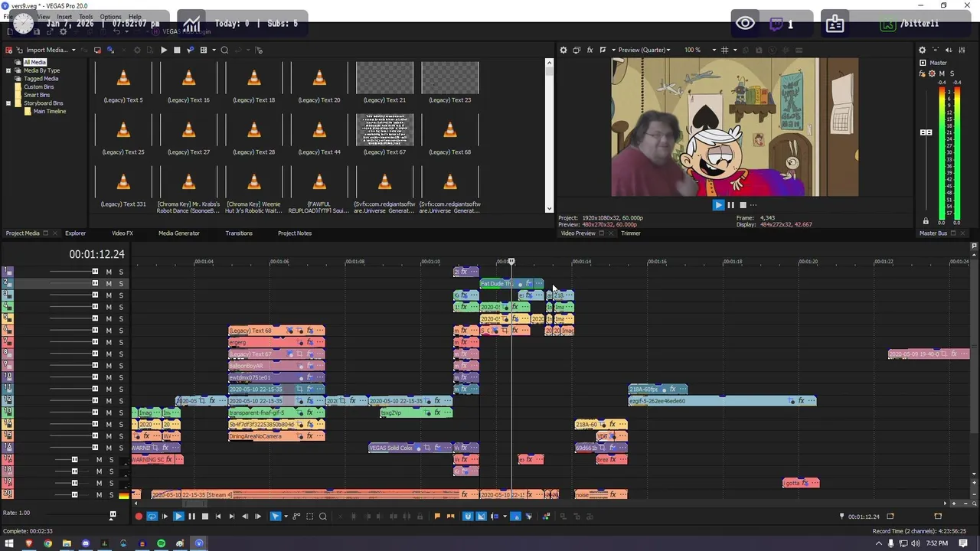Play from the video preview window

[x=718, y=205]
